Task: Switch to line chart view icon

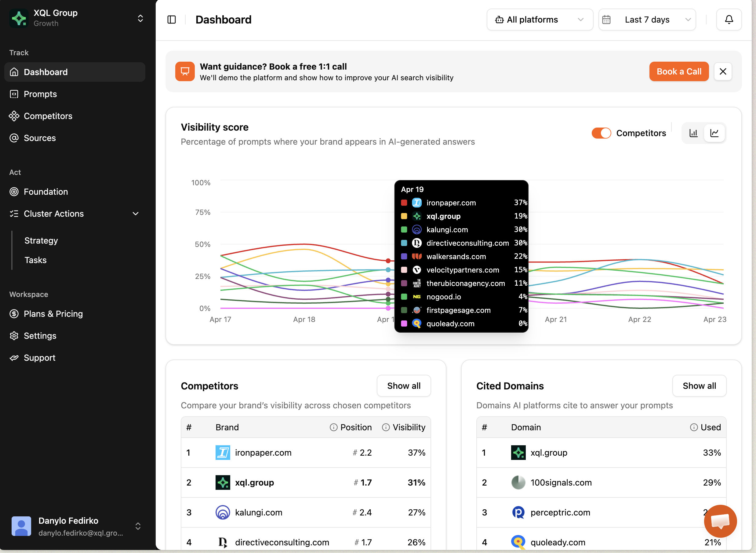Action: click(x=714, y=133)
